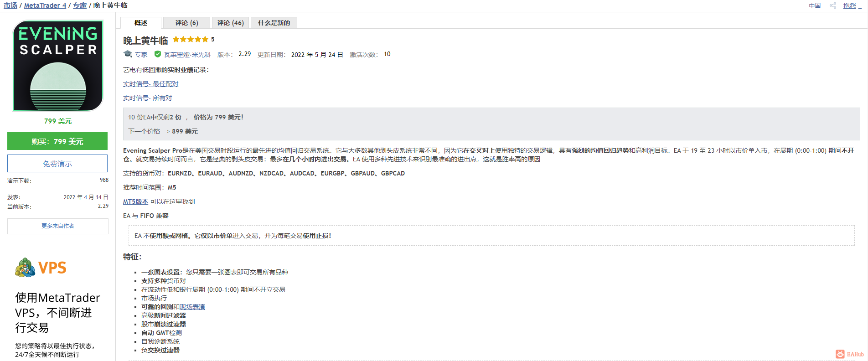
Task: Open the Evening Scalper product logo image
Action: tap(58, 66)
